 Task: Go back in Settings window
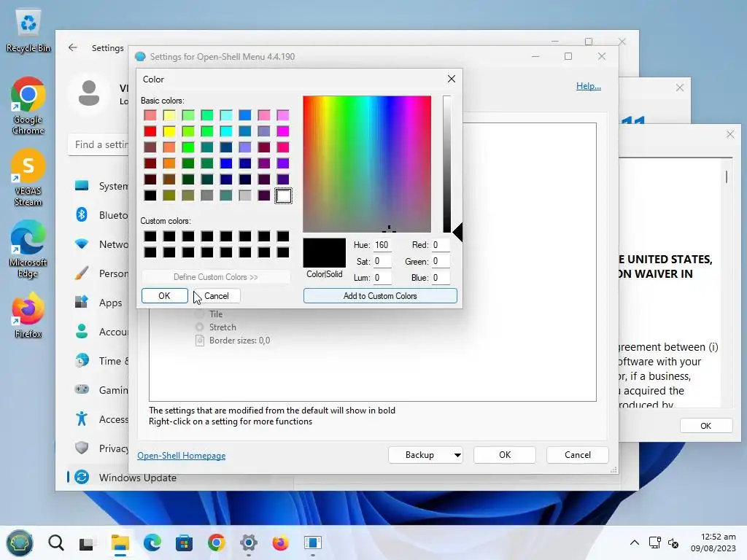pyautogui.click(x=72, y=47)
